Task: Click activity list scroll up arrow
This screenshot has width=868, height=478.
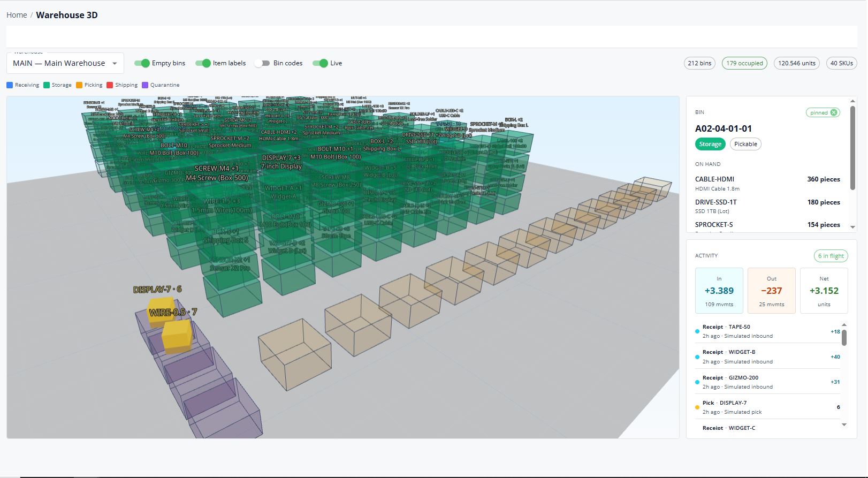Action: tap(844, 325)
